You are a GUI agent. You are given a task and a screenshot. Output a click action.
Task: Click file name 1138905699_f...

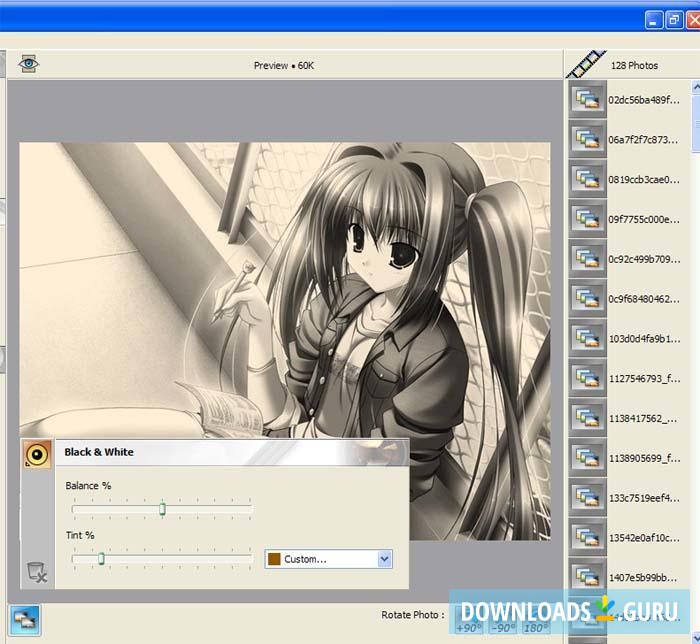[x=645, y=458]
